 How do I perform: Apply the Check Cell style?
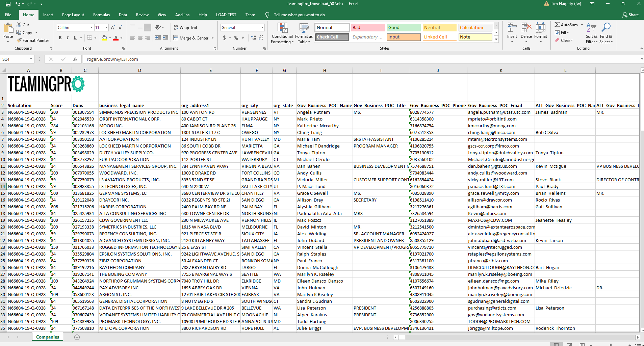(x=332, y=37)
